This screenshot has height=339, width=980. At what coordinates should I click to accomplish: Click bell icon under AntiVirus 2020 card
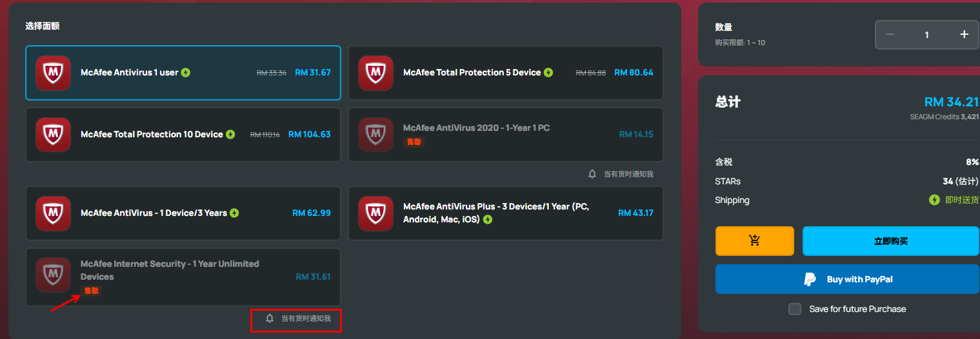(592, 174)
